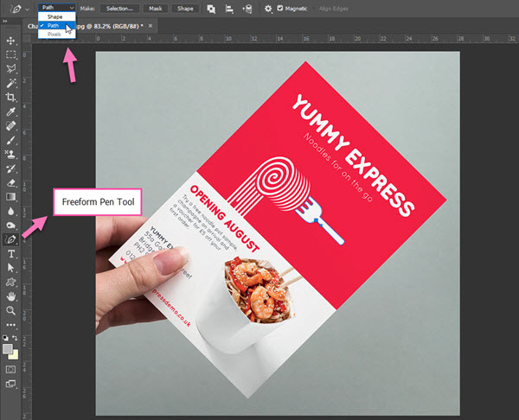
Task: Select the Gradient tool
Action: pyautogui.click(x=10, y=197)
